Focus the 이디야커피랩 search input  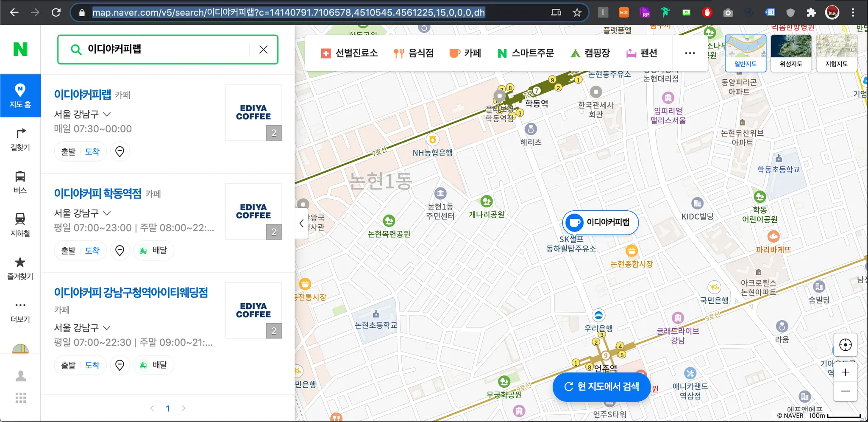[x=168, y=50]
